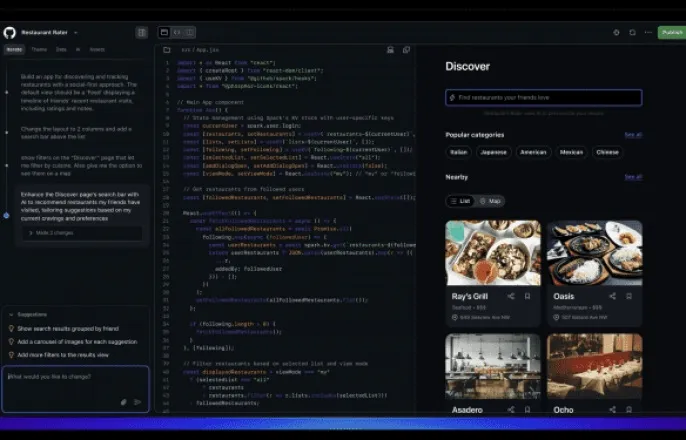Select the Italian category chip
Screen dimensions: 686x440
458,152
